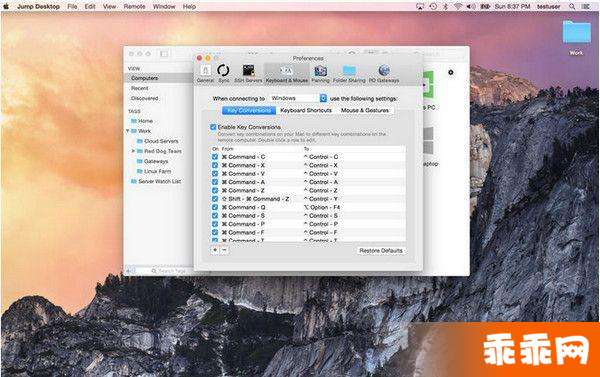
Task: Open Notification Center icon
Action: (586, 7)
